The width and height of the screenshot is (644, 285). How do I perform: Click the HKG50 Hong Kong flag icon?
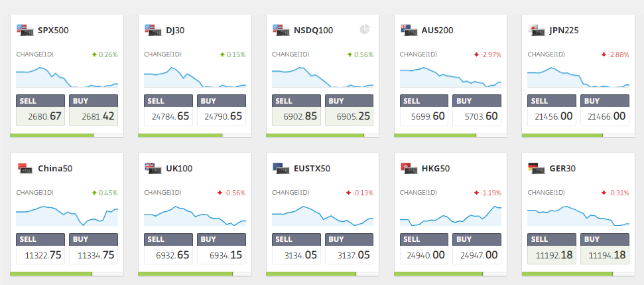409,168
